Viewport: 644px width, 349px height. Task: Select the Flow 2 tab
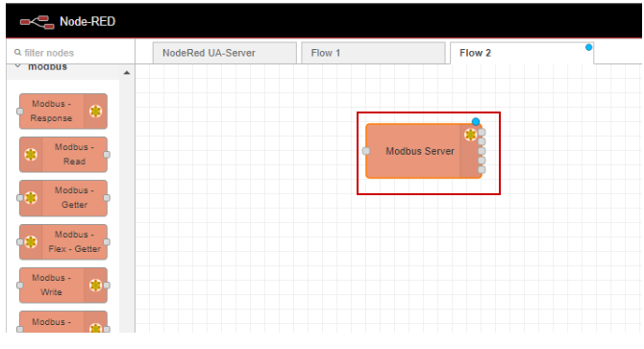coord(522,53)
